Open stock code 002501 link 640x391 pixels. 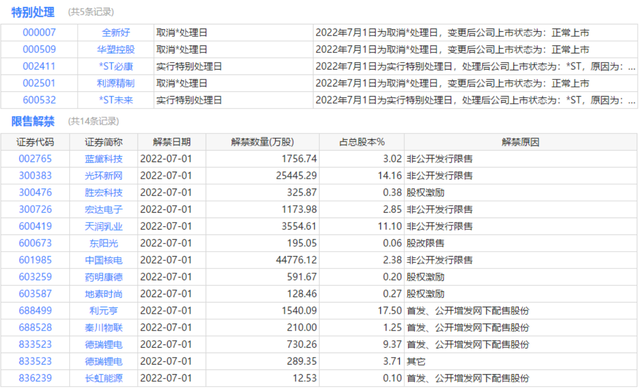(39, 83)
